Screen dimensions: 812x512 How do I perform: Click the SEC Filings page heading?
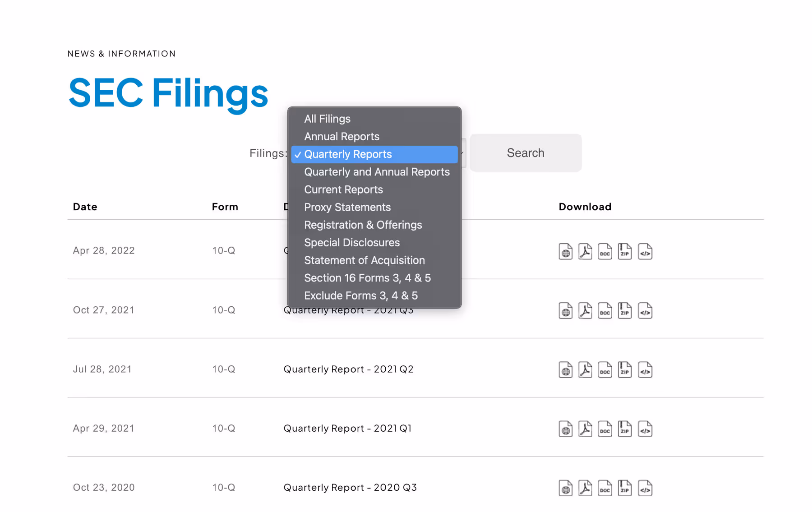tap(168, 93)
